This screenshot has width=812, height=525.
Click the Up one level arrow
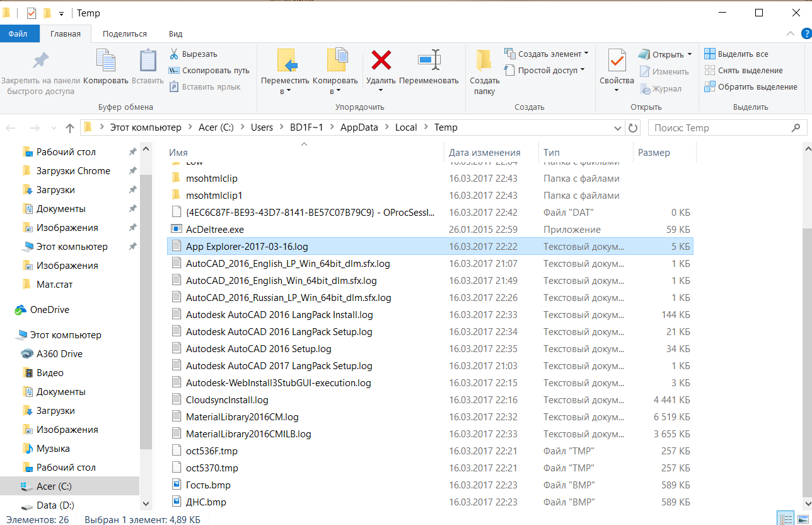click(x=70, y=128)
